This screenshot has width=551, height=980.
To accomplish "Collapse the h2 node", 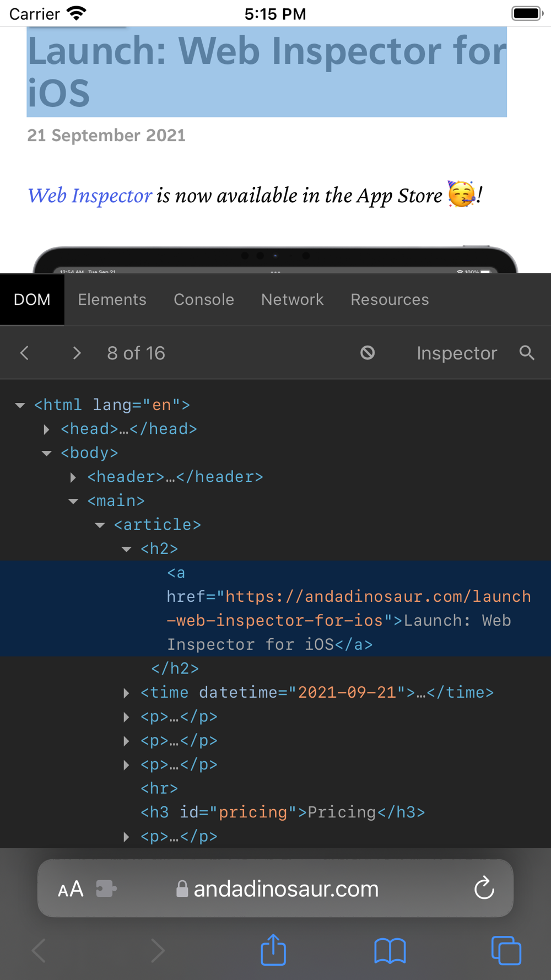I will pyautogui.click(x=127, y=549).
